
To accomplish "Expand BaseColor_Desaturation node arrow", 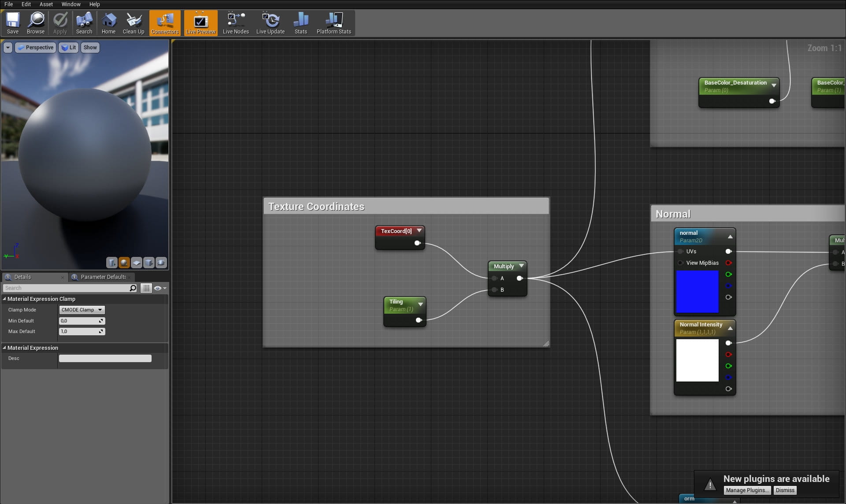I will pyautogui.click(x=774, y=85).
